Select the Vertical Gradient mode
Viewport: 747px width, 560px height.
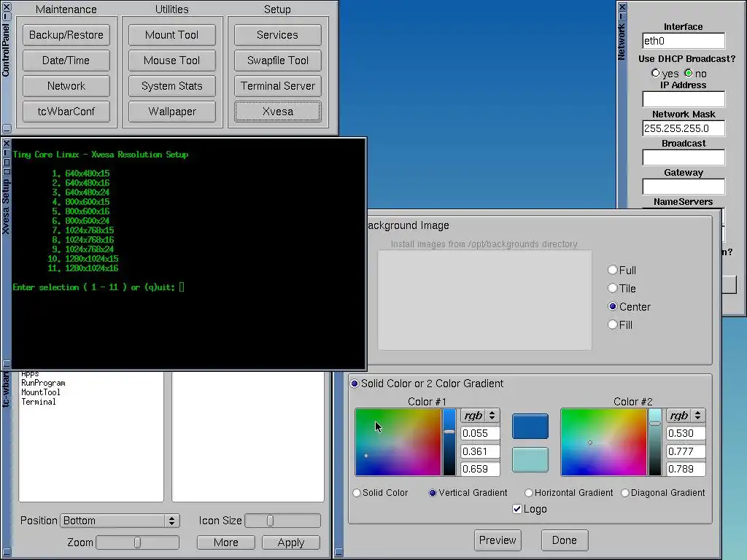click(433, 493)
